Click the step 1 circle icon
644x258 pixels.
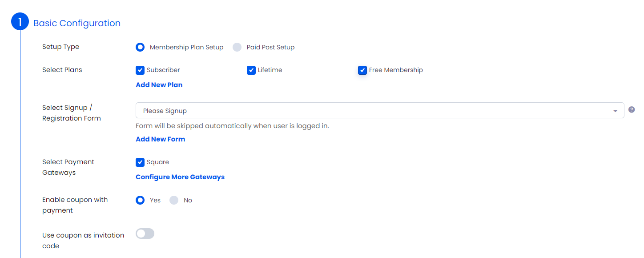coord(20,21)
